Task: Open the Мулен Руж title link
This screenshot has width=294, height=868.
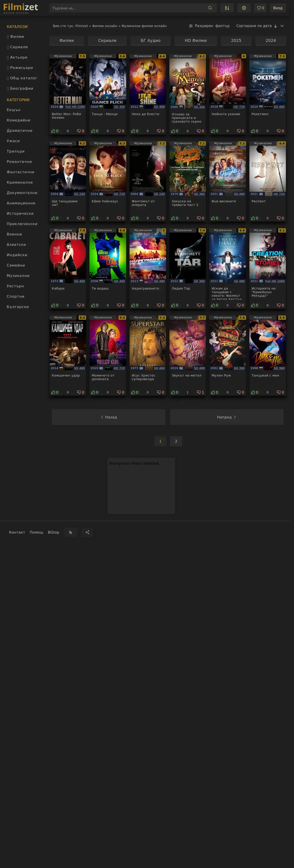Action: 221,376
